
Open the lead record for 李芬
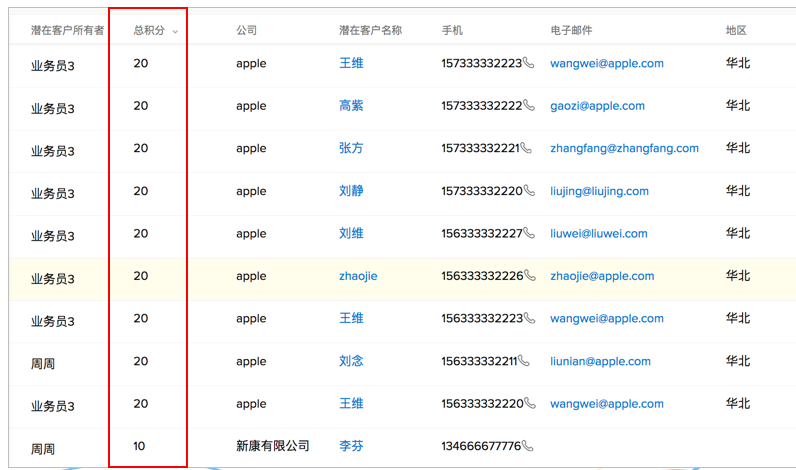[x=351, y=446]
